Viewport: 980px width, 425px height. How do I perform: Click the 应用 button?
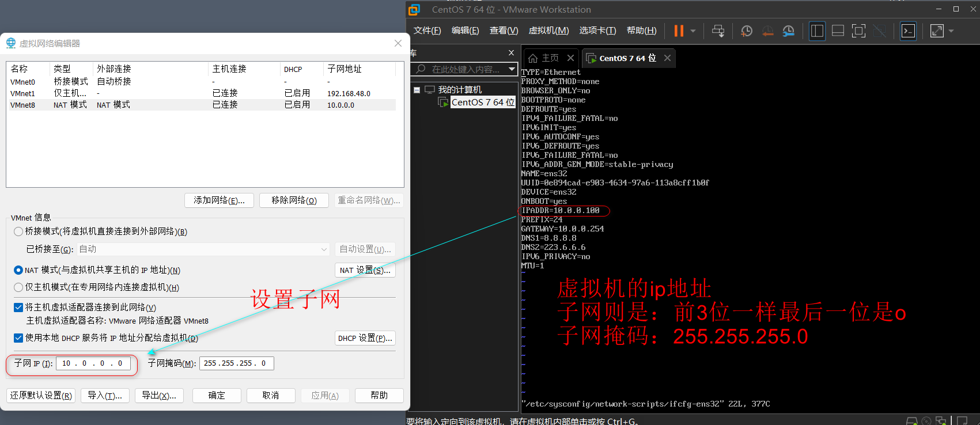tap(325, 396)
